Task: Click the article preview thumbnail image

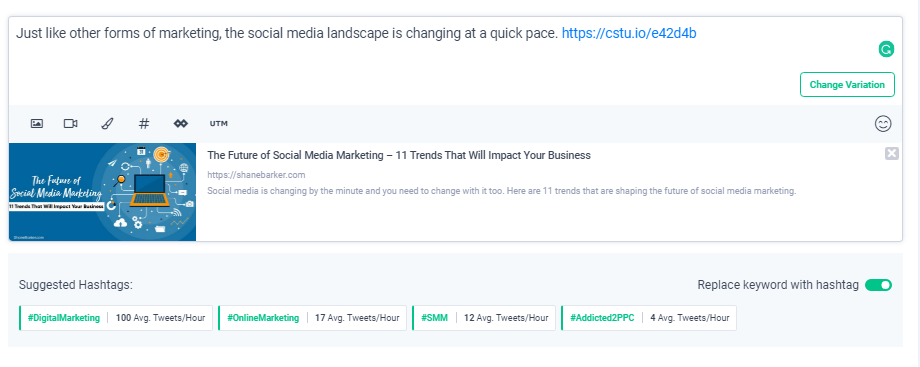Action: point(102,191)
